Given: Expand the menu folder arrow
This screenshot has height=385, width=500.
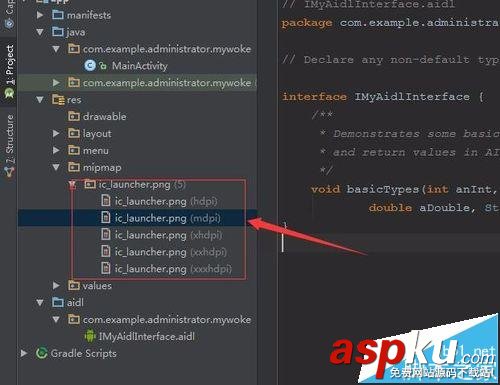Looking at the screenshot, I should [56, 150].
